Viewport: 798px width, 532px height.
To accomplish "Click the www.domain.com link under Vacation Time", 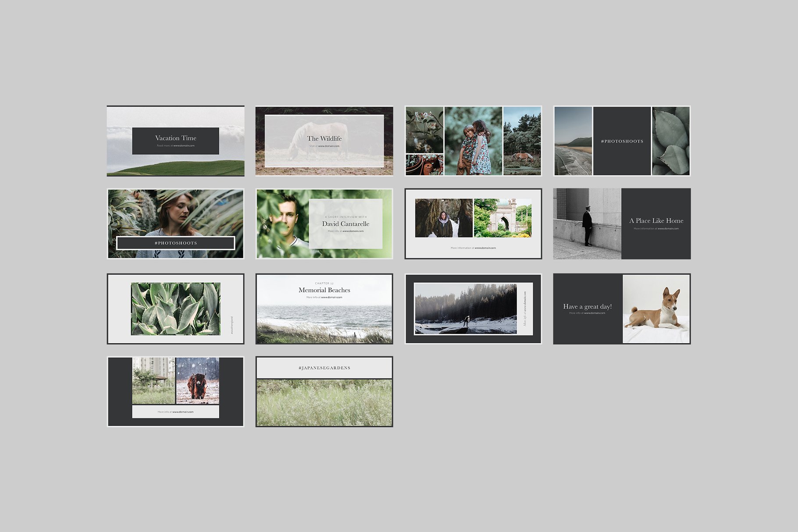I will pyautogui.click(x=184, y=146).
